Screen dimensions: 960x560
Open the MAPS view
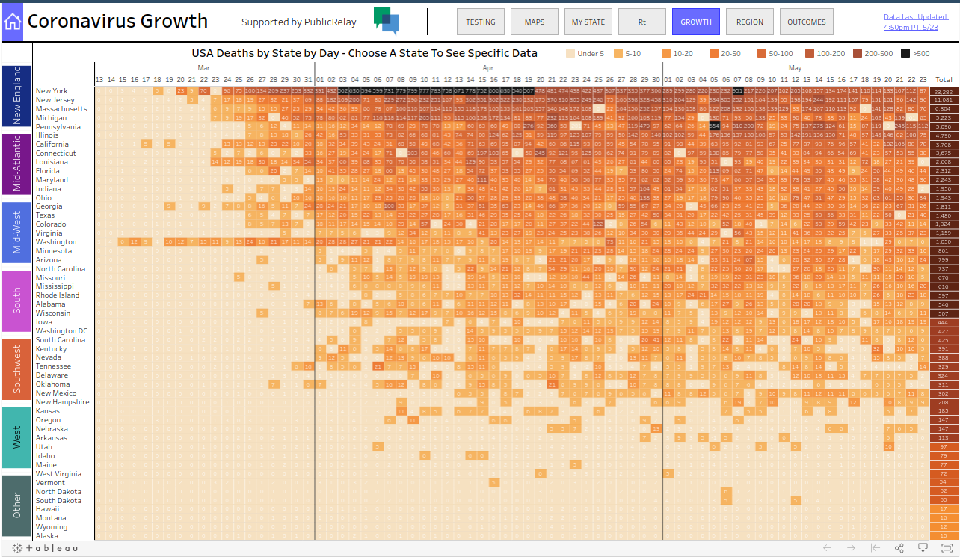click(x=534, y=22)
